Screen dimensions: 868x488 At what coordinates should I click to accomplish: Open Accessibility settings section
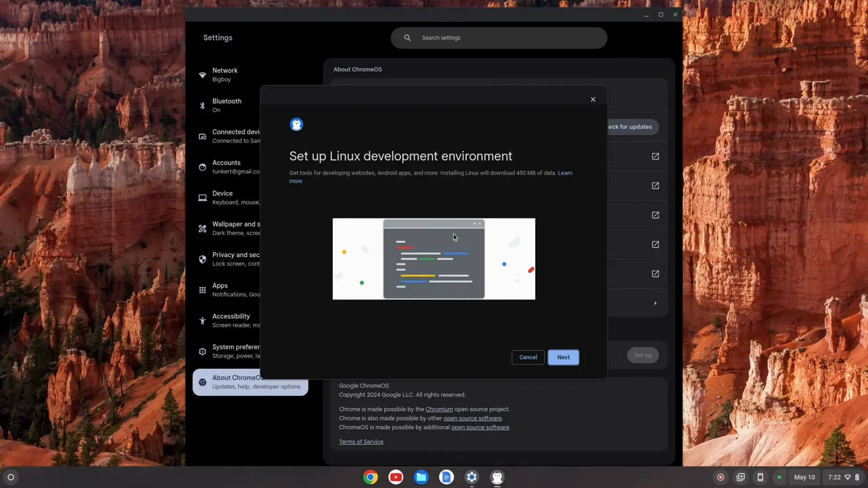[227, 321]
